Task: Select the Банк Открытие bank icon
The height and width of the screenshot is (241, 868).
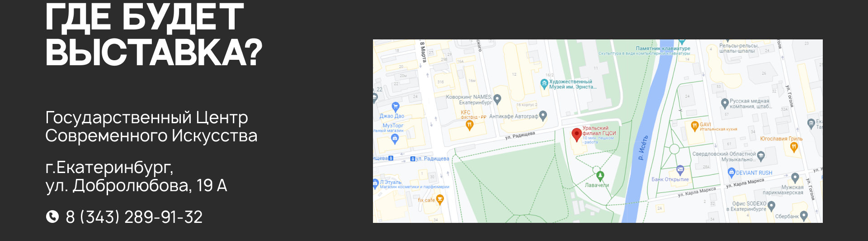Action: point(680,170)
